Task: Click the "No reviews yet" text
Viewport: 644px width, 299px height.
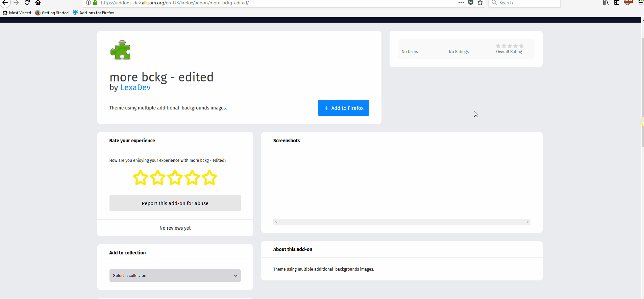Action: (x=175, y=228)
